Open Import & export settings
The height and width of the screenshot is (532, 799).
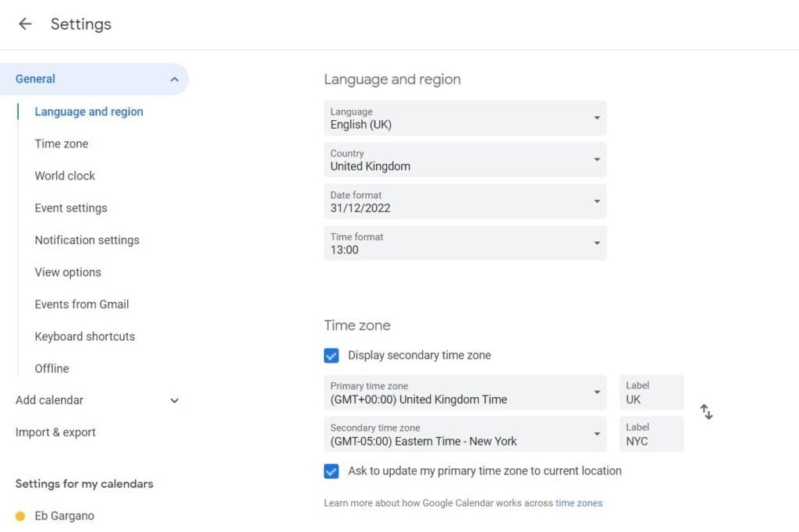point(55,432)
